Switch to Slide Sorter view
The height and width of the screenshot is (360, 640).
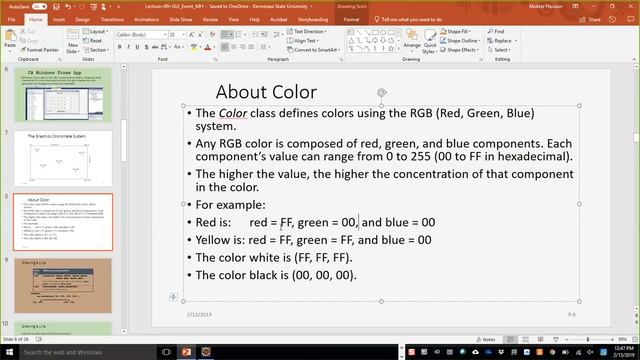525,340
